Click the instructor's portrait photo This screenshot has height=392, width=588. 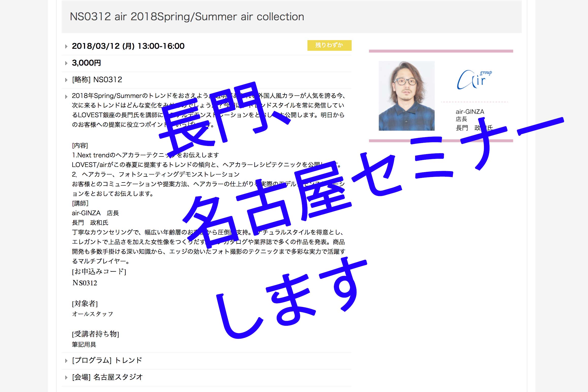click(406, 96)
